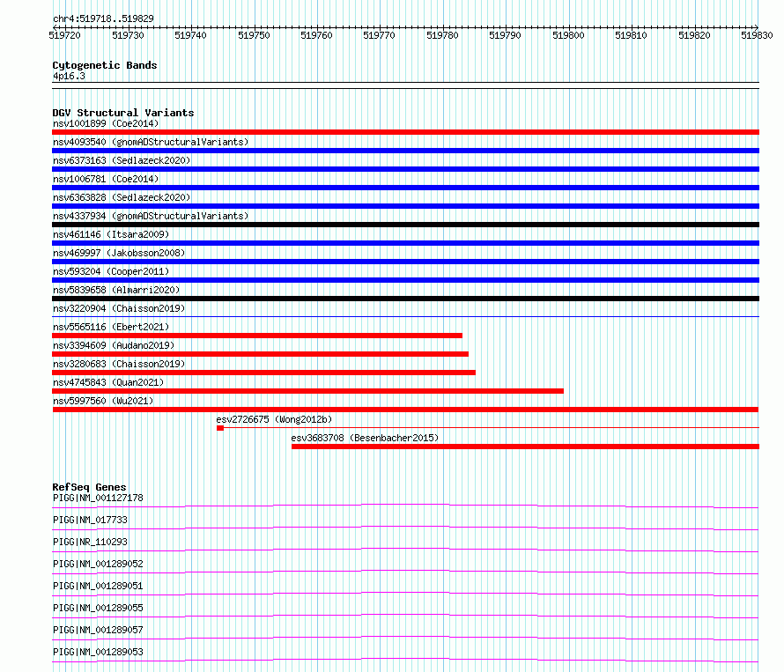Select the small red esv2726675 block
The height and width of the screenshot is (672, 784).
(x=220, y=428)
